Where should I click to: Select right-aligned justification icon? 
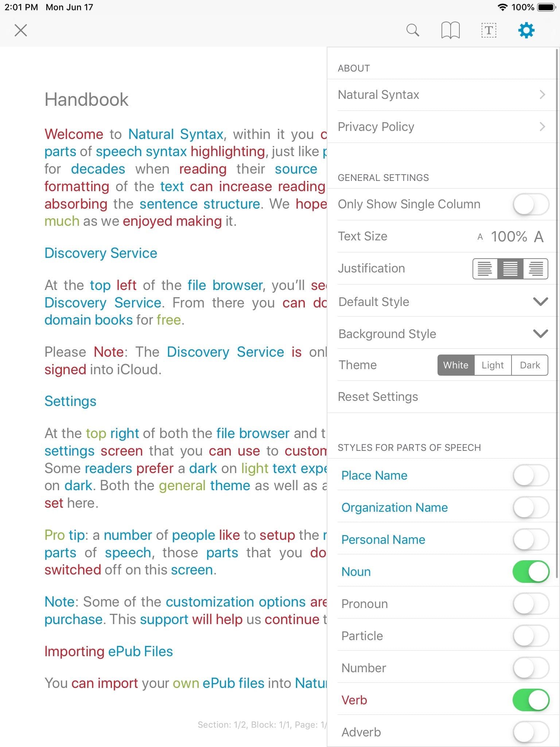point(536,269)
